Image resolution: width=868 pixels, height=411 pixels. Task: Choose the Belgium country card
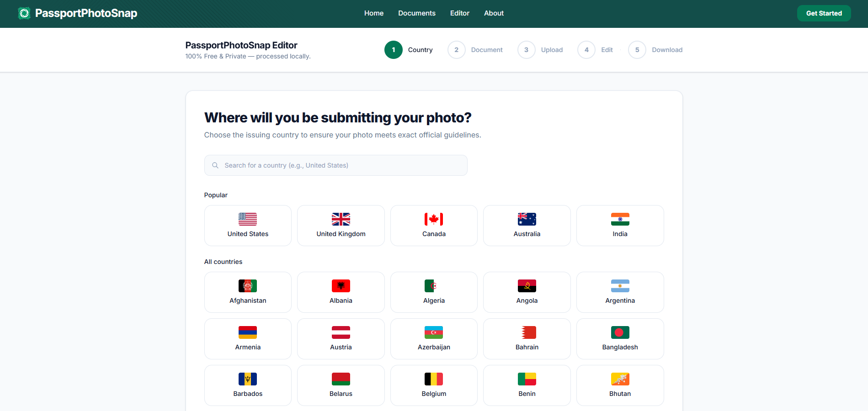point(434,385)
